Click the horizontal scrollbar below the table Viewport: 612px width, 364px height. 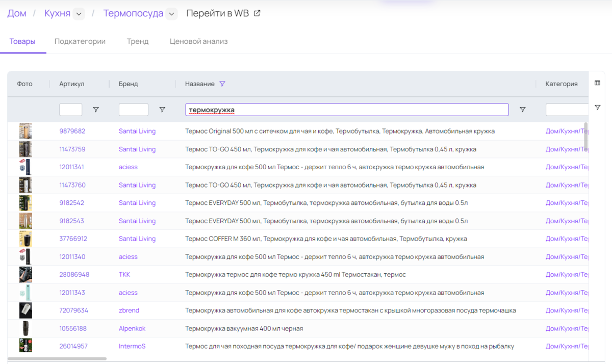[57, 359]
